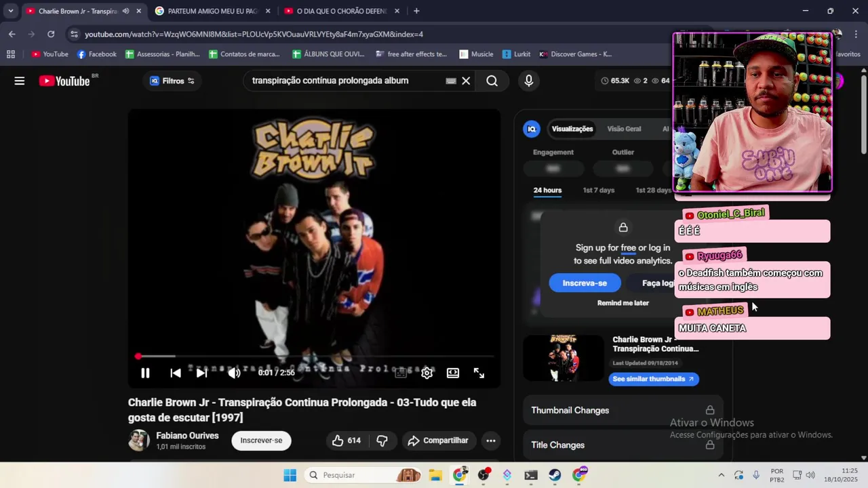Open Steam from the taskbar
Viewport: 868px width, 488px height.
(555, 475)
